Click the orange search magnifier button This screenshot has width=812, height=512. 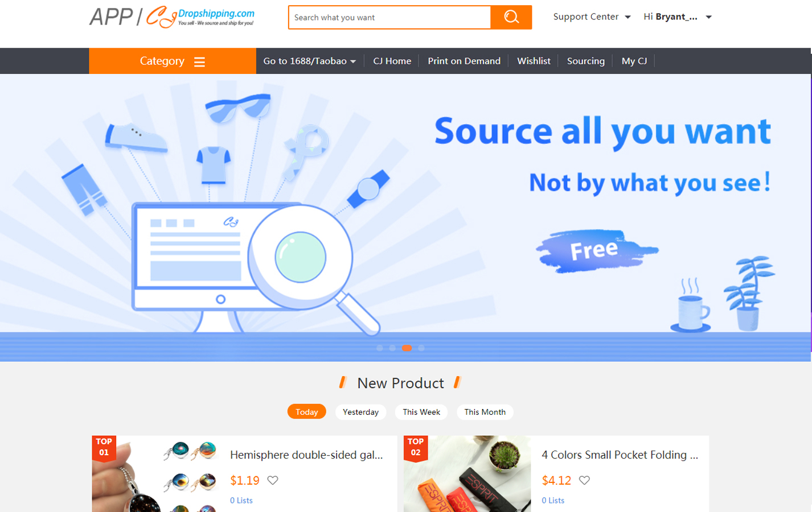[x=511, y=17]
